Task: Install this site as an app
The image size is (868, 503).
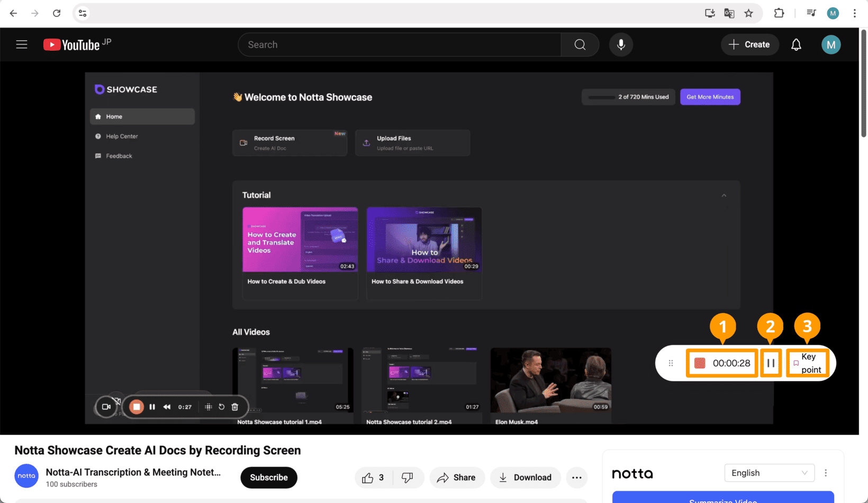Action: coord(710,13)
